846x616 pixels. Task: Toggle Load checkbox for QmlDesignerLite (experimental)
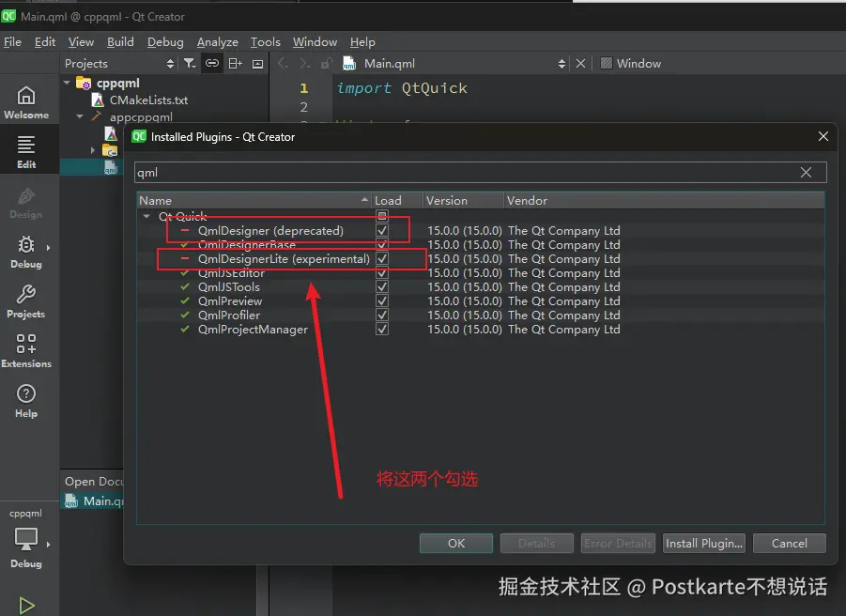pyautogui.click(x=382, y=258)
